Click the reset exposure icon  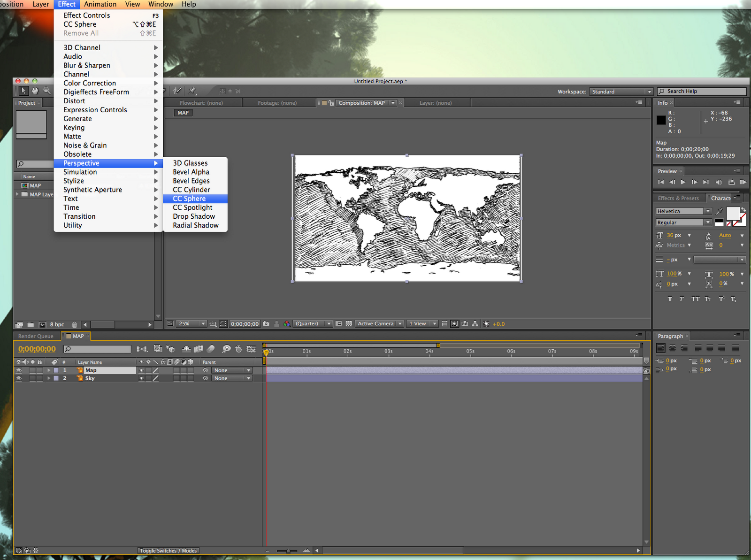click(486, 324)
